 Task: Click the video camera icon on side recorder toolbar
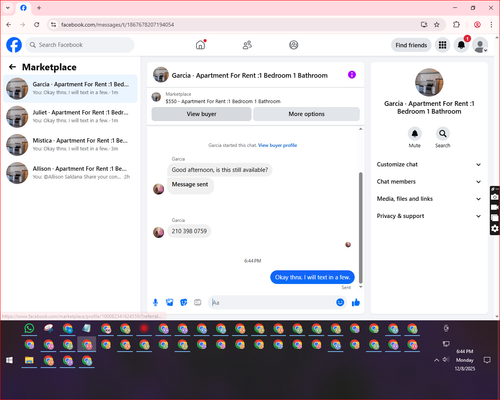[x=495, y=207]
